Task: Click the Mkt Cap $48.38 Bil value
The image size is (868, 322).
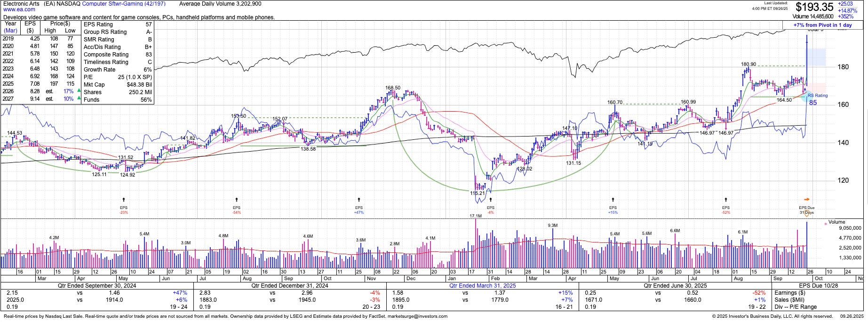Action: coord(139,85)
